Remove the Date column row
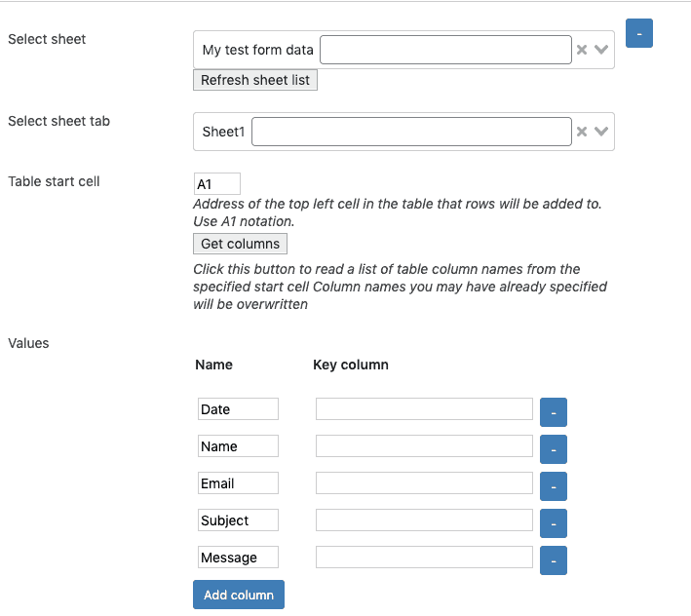 (x=554, y=412)
